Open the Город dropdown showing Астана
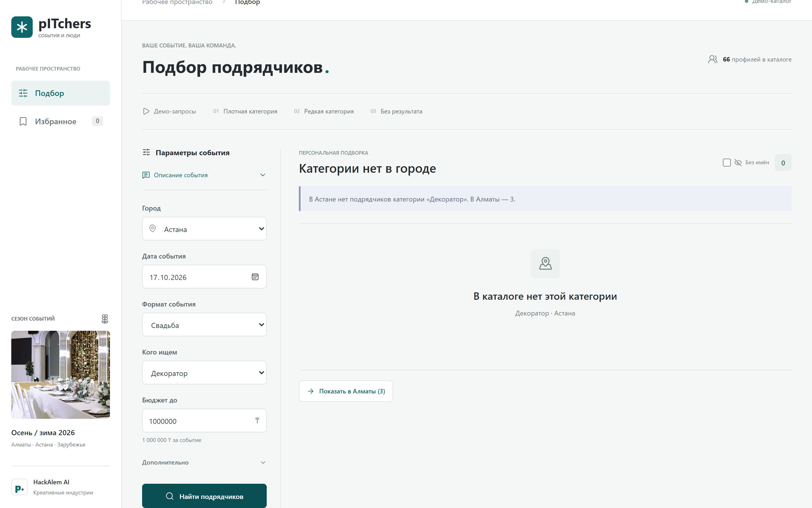 (204, 229)
